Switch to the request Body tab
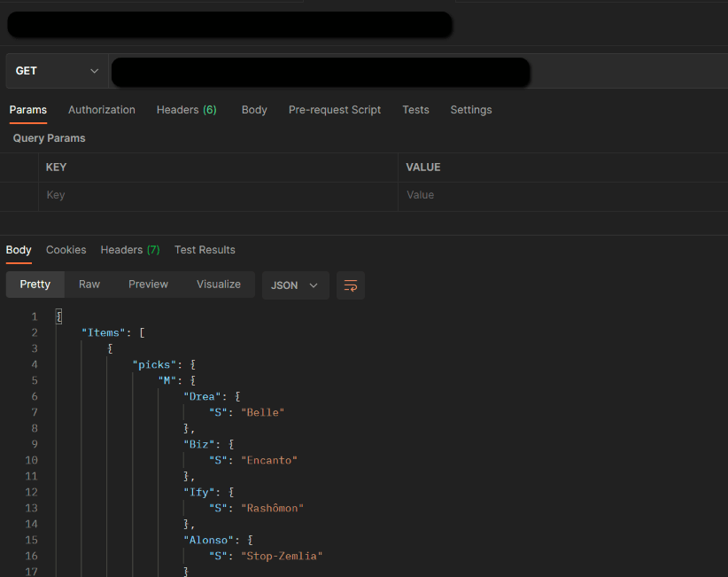728x577 pixels. point(254,110)
